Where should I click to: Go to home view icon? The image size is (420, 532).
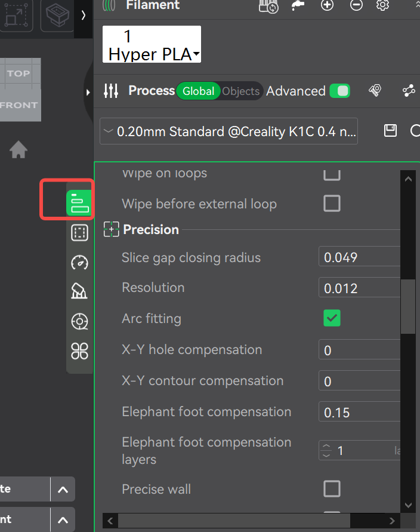(18, 150)
